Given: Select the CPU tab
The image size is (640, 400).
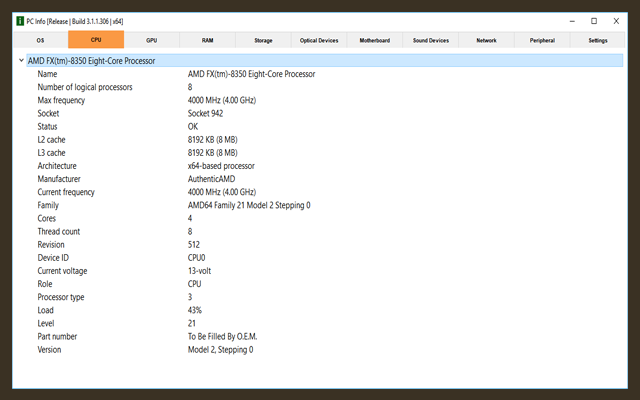Looking at the screenshot, I should click(x=96, y=40).
